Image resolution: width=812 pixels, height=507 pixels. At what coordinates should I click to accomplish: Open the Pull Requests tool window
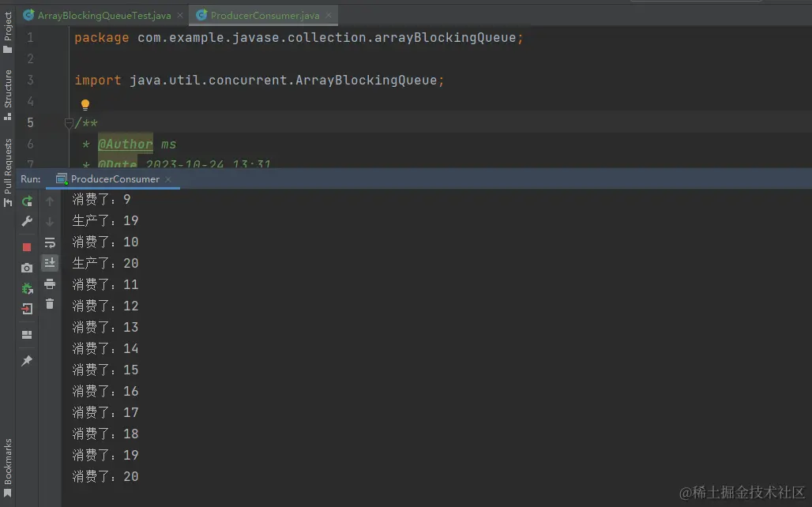pyautogui.click(x=8, y=172)
